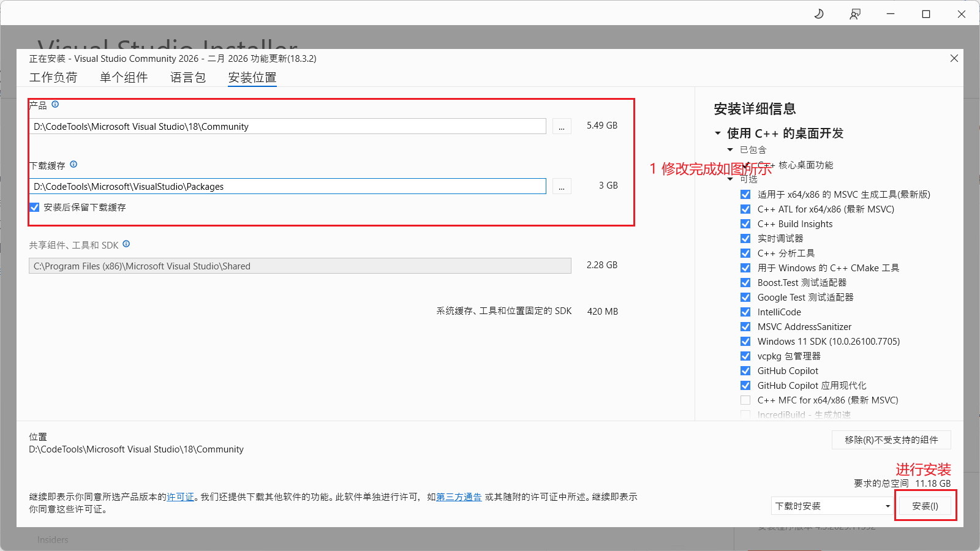Click the 安装详细信息 heading
Image resolution: width=980 pixels, height=551 pixels.
(755, 109)
